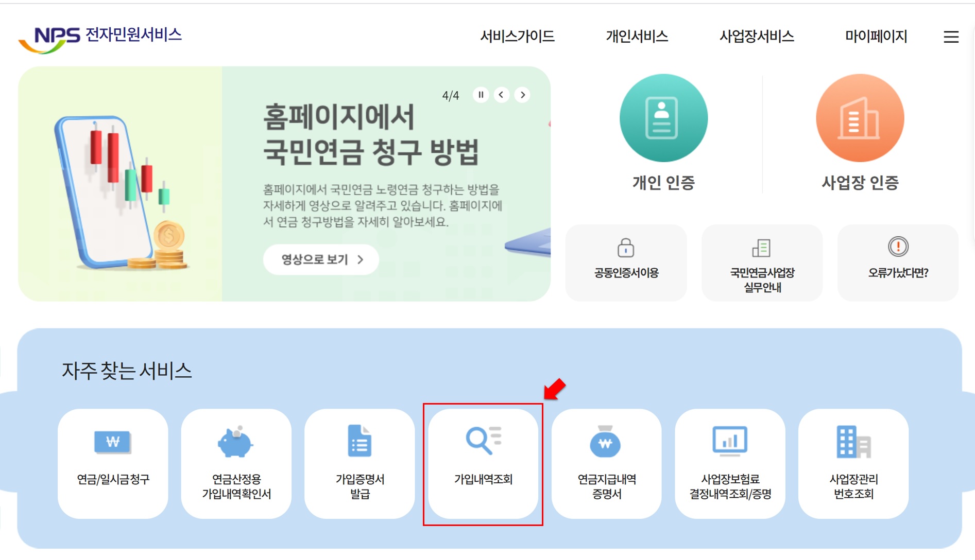
Task: Click the NPS 전자민원서비스 logo
Action: click(x=101, y=35)
